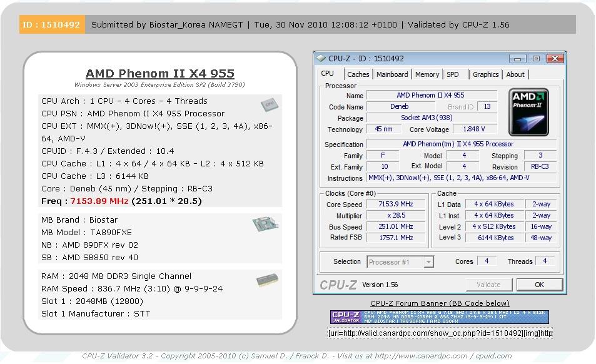Viewport: 596px width, 364px height.
Task: Switch to the Graphics tab
Action: pyautogui.click(x=485, y=74)
